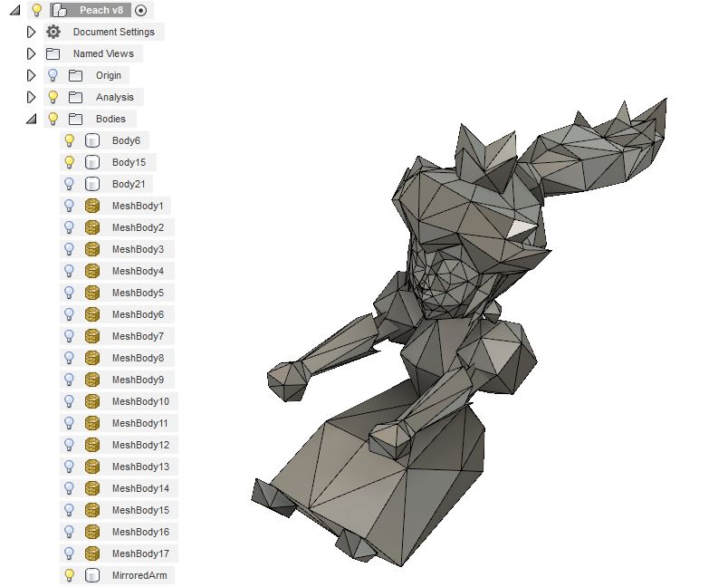Screen dimensions: 728x587
Task: Click the MeshBody1 mesh icon
Action: (x=92, y=206)
